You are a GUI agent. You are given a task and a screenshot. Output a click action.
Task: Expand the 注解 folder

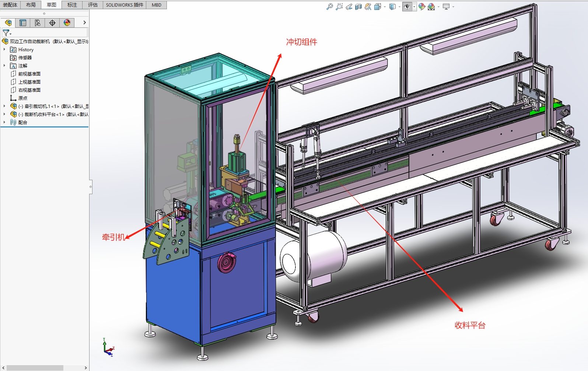point(4,66)
